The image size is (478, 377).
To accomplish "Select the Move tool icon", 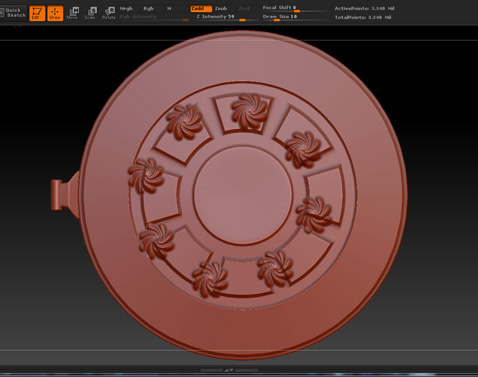I will pos(73,13).
